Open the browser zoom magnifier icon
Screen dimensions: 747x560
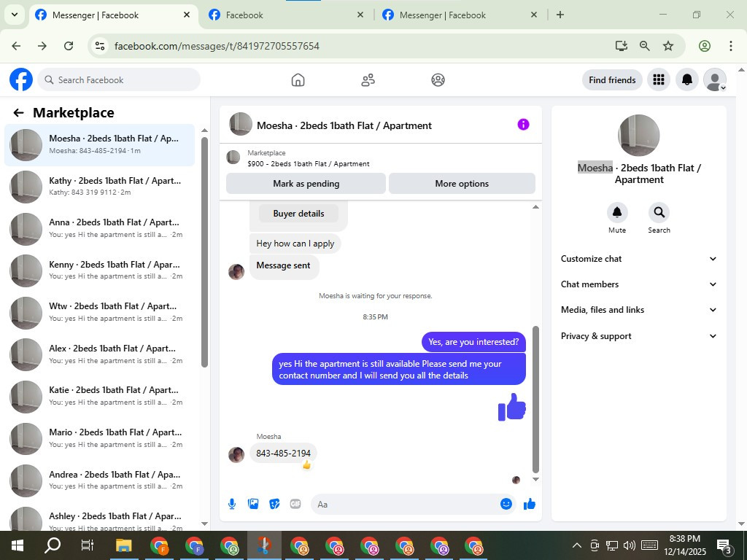click(x=645, y=46)
